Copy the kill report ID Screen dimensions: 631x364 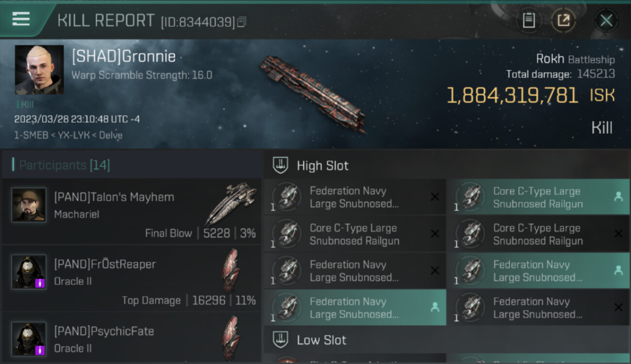click(x=242, y=22)
